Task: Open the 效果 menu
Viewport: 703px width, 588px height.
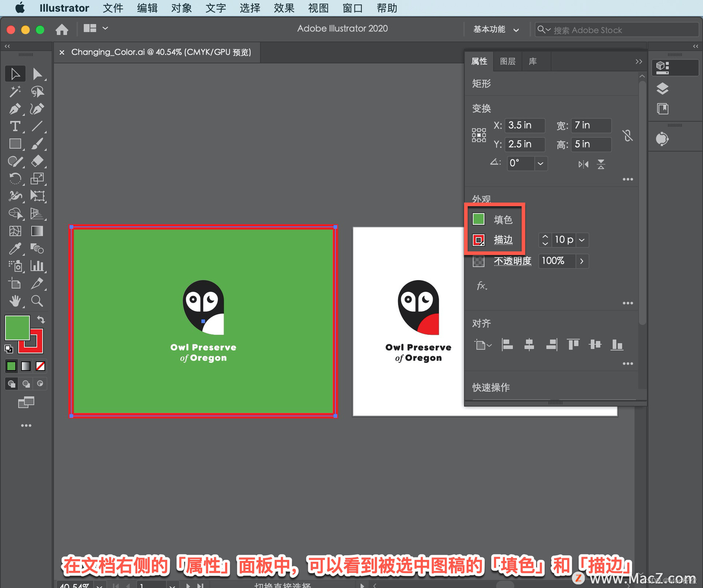Action: [x=284, y=8]
